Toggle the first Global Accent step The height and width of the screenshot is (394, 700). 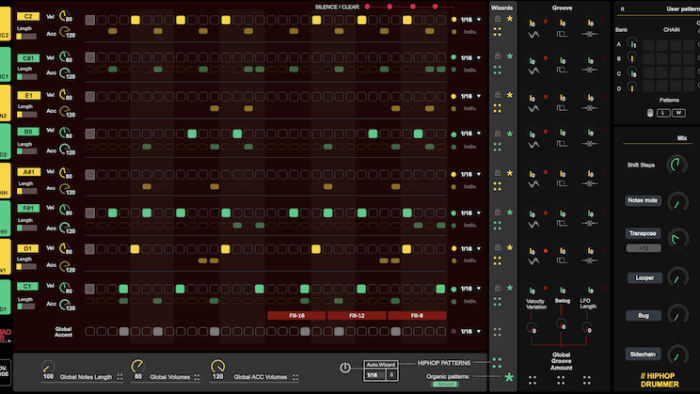[90, 331]
